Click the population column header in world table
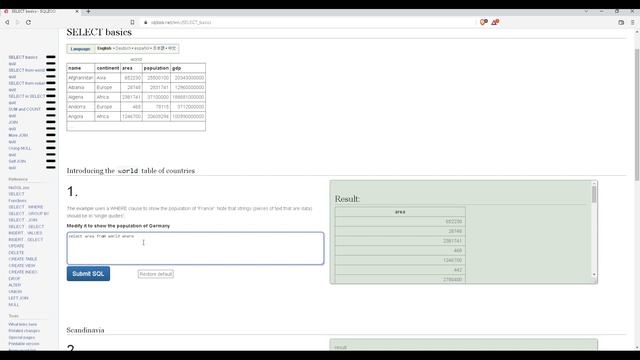The height and width of the screenshot is (360, 640). 156,68
